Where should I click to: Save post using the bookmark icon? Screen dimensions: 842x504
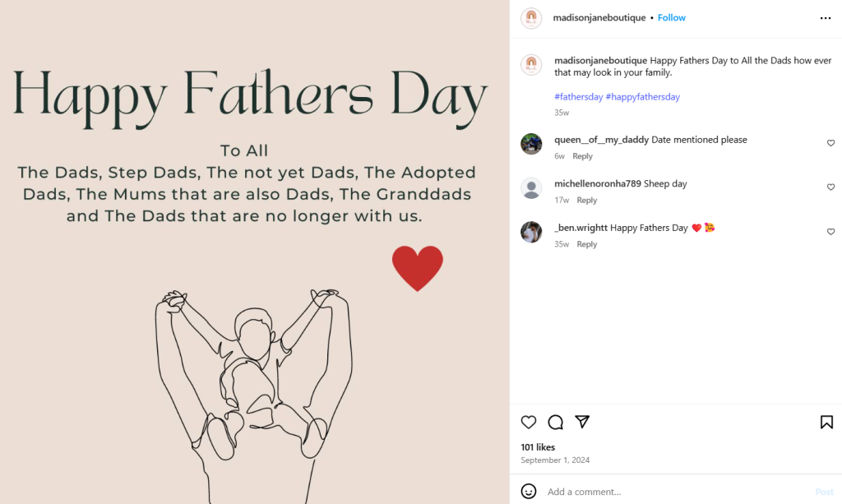click(826, 422)
